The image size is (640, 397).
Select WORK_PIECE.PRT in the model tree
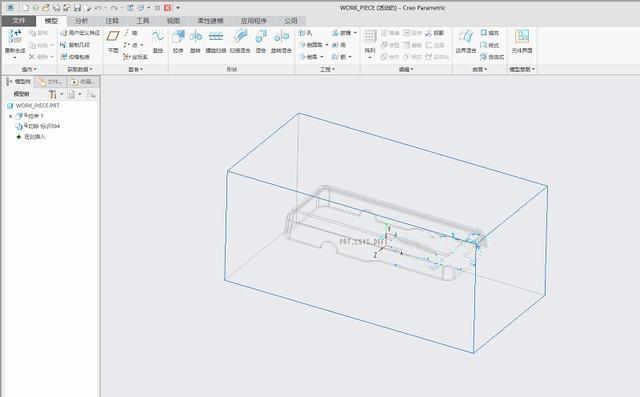pos(33,106)
